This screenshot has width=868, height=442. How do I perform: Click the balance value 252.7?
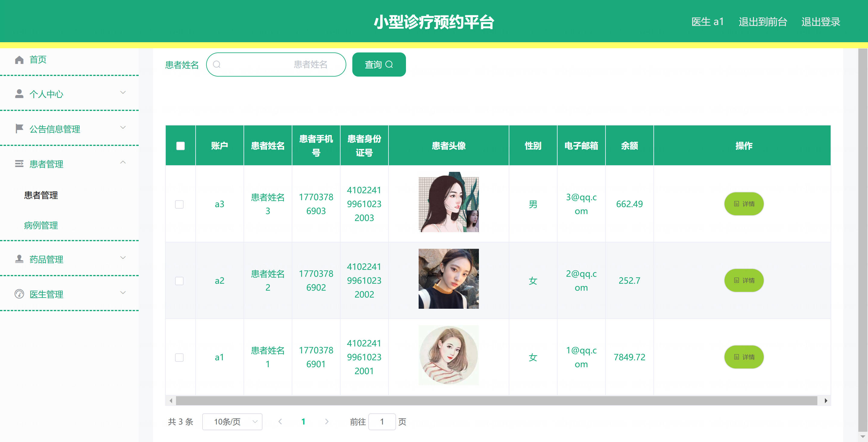tap(629, 280)
